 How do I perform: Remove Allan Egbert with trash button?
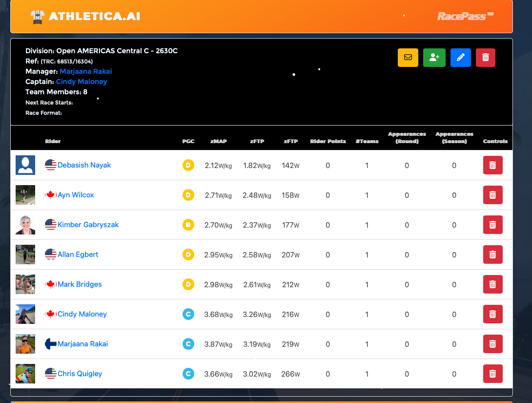492,255
